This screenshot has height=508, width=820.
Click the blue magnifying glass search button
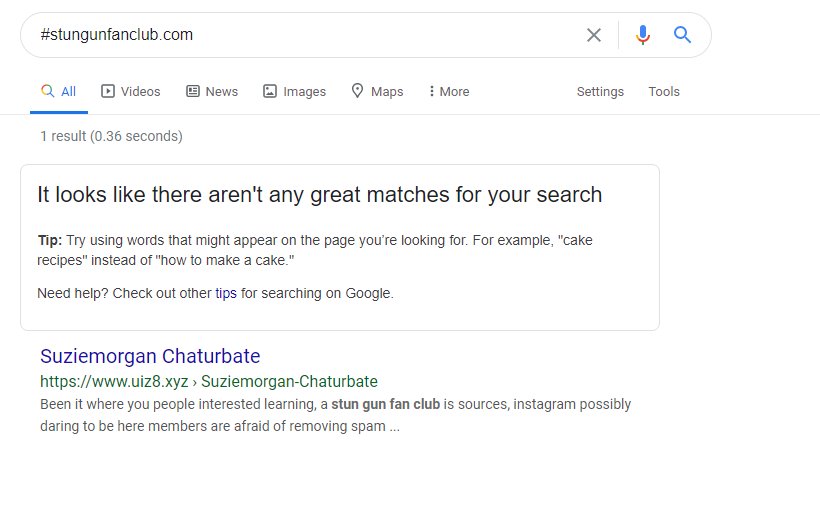682,35
